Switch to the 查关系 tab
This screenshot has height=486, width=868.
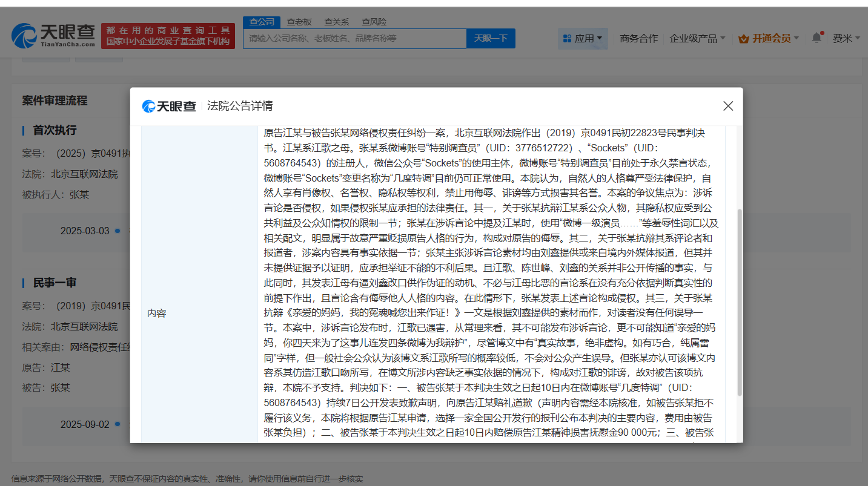pos(336,22)
